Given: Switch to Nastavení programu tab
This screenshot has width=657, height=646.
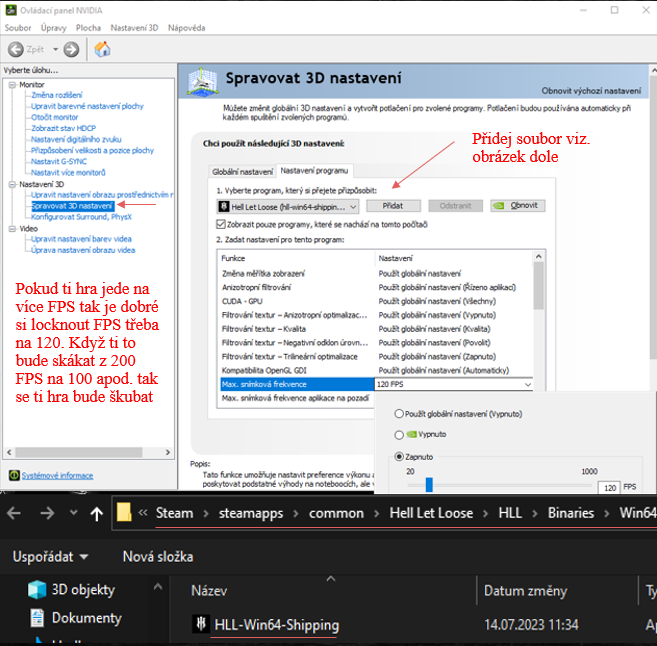Looking at the screenshot, I should click(314, 171).
